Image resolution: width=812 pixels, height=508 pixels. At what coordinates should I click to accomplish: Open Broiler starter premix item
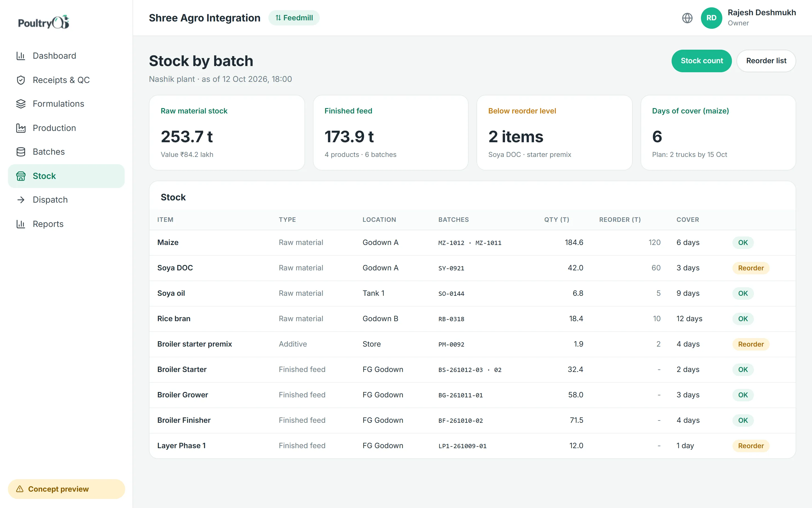194,344
